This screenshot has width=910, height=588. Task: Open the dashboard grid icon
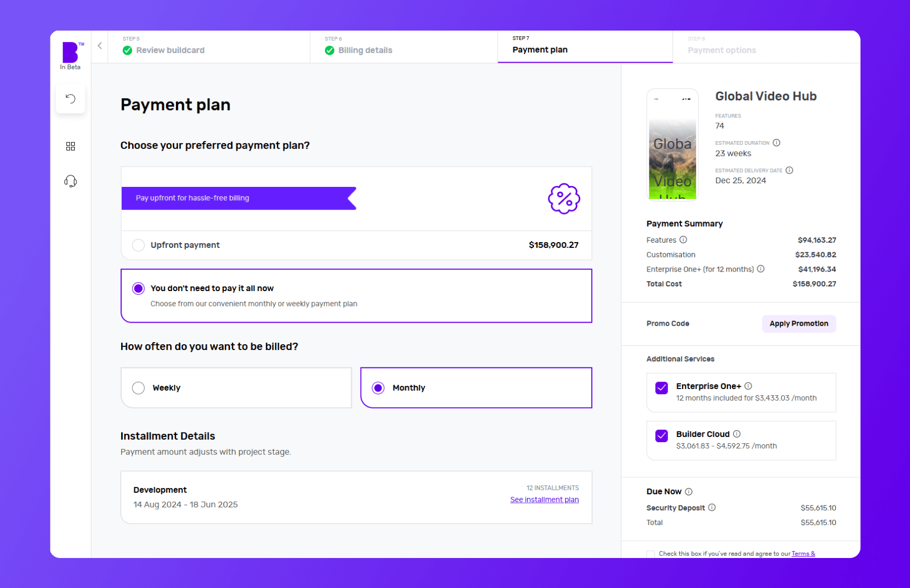pos(71,146)
